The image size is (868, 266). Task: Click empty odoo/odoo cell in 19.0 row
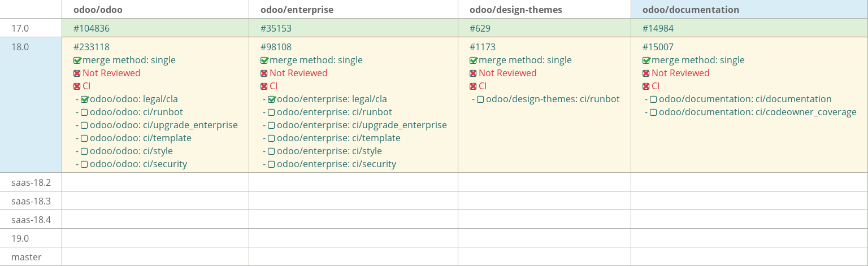click(x=155, y=238)
